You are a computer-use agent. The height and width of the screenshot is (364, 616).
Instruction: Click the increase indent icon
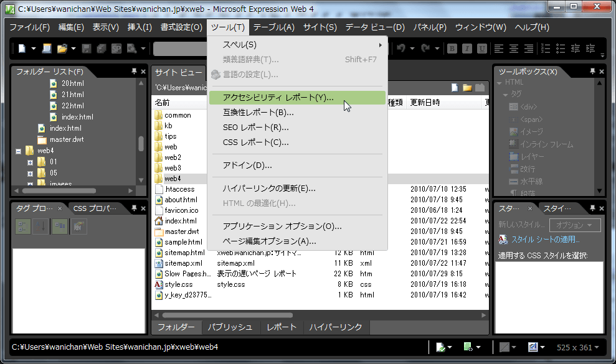[590, 49]
